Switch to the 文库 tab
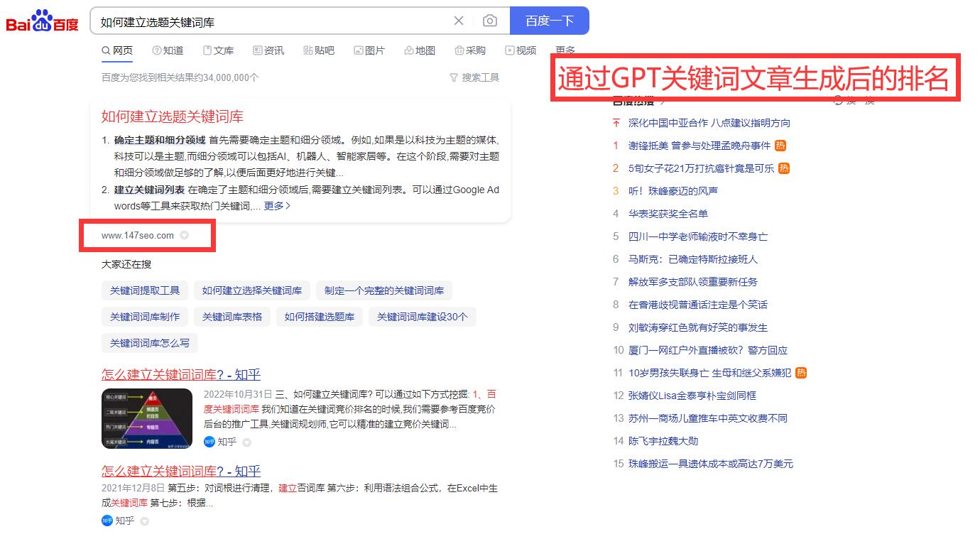 coord(218,50)
